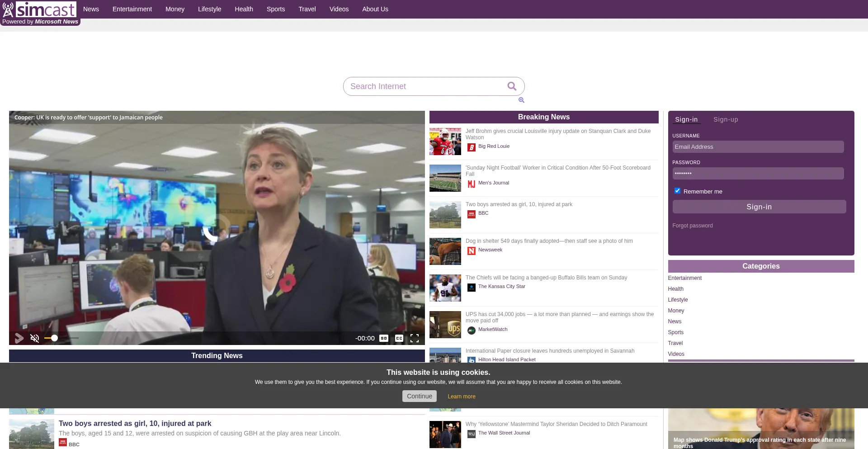The height and width of the screenshot is (449, 868).
Task: Play the video with the play icon
Action: (x=19, y=338)
